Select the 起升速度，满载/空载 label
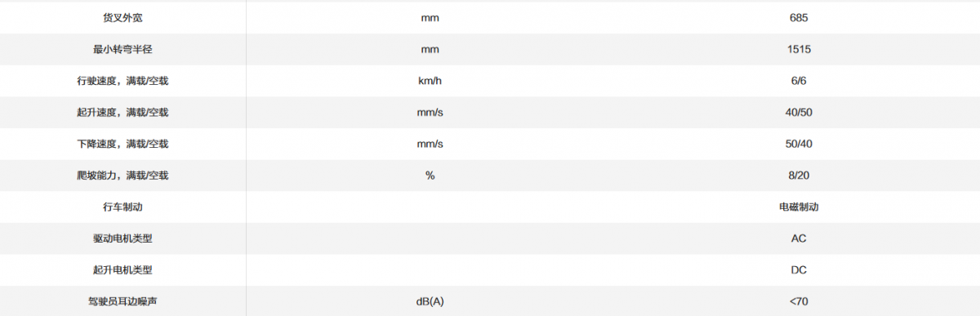 tap(122, 112)
